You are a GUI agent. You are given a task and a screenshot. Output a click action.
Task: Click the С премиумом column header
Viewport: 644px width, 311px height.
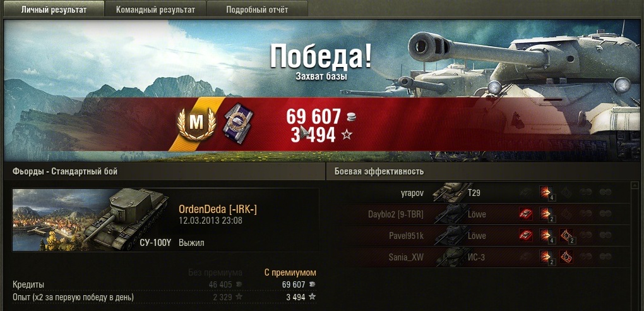[x=290, y=272]
